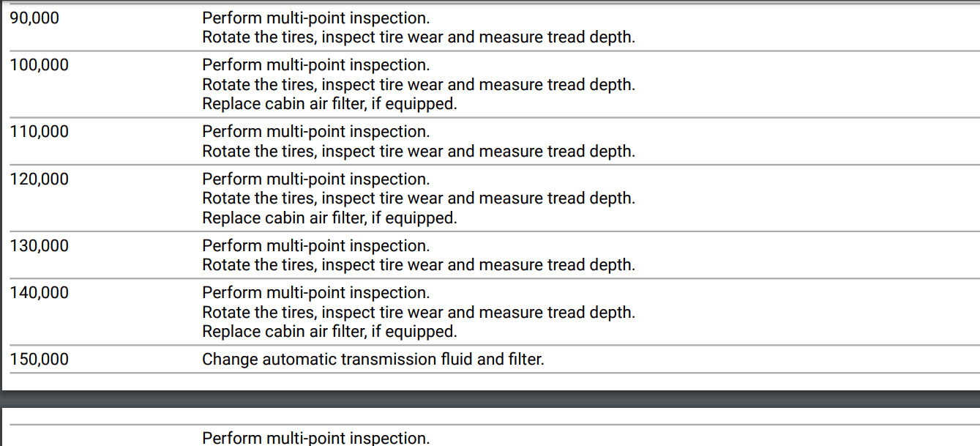Viewport: 980px width, 446px height.
Task: Select cabin air filter line in 120,000 row
Action: coord(329,218)
